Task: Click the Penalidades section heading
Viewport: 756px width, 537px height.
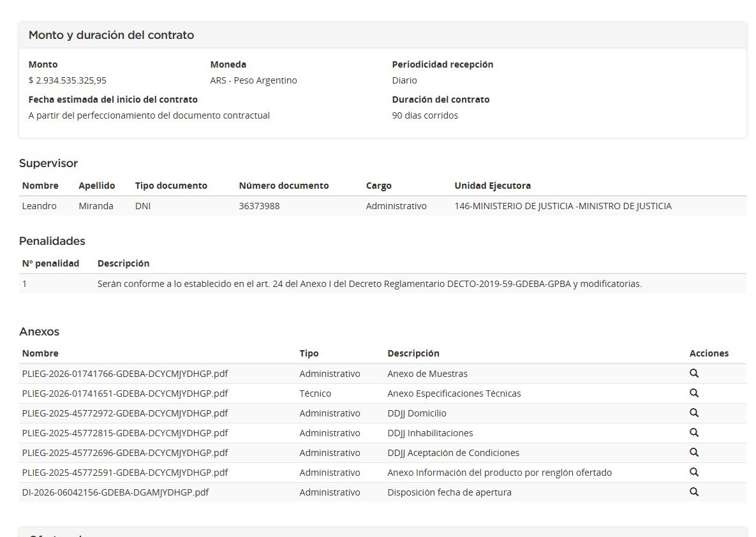Action: [52, 241]
